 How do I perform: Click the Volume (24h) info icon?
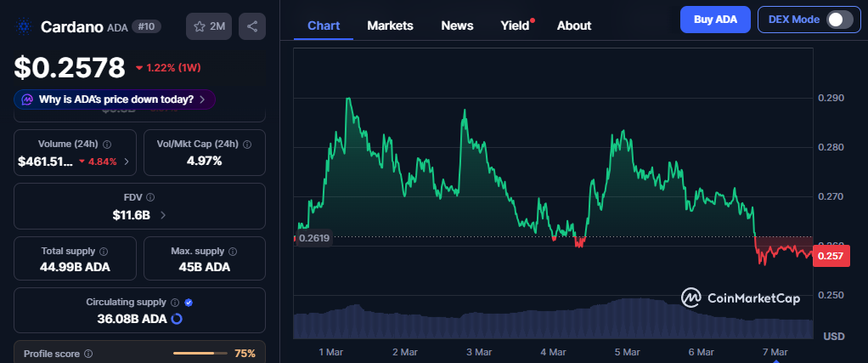click(106, 145)
